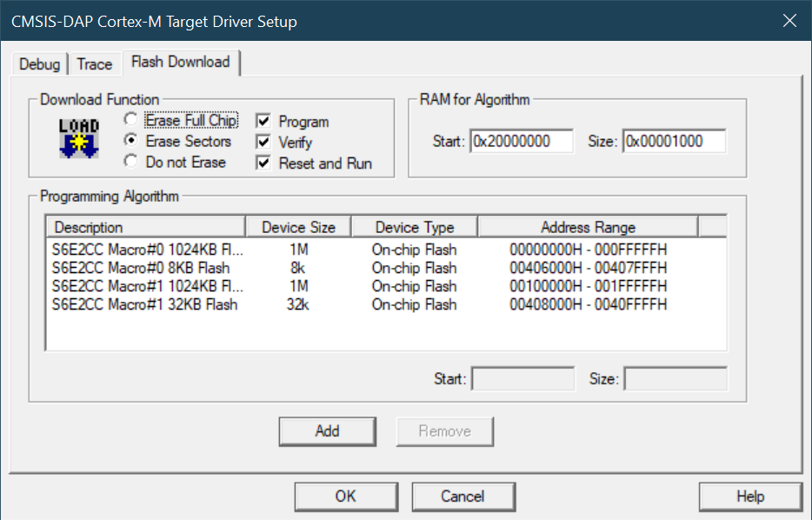812x520 pixels.
Task: Click the LOAD flash download icon
Action: click(79, 138)
